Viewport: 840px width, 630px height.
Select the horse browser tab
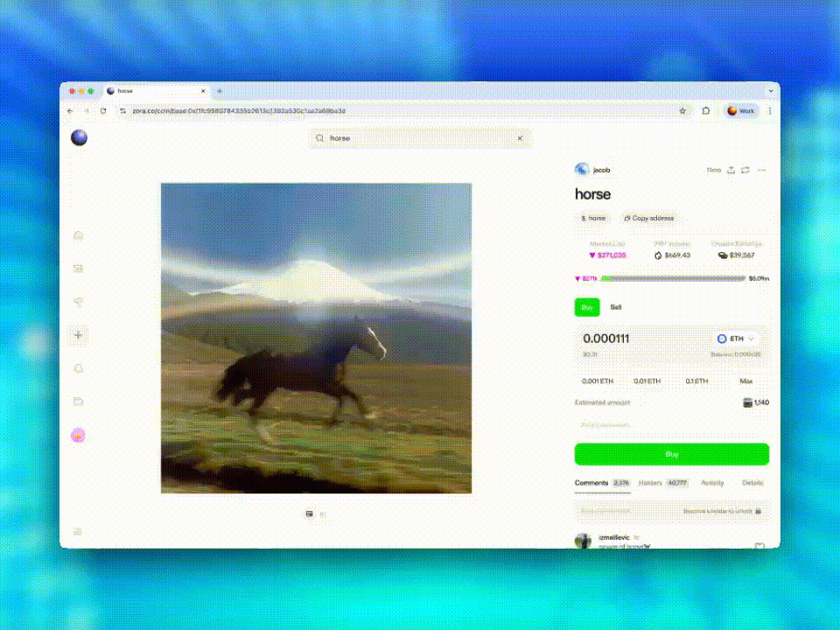157,91
